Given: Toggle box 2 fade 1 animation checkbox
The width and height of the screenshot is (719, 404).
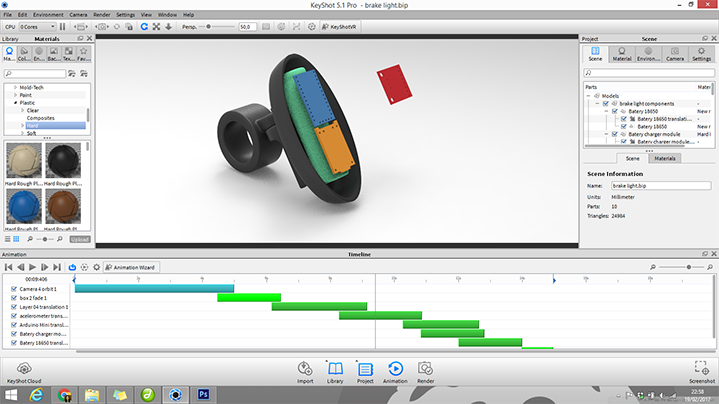Looking at the screenshot, I should click(14, 298).
